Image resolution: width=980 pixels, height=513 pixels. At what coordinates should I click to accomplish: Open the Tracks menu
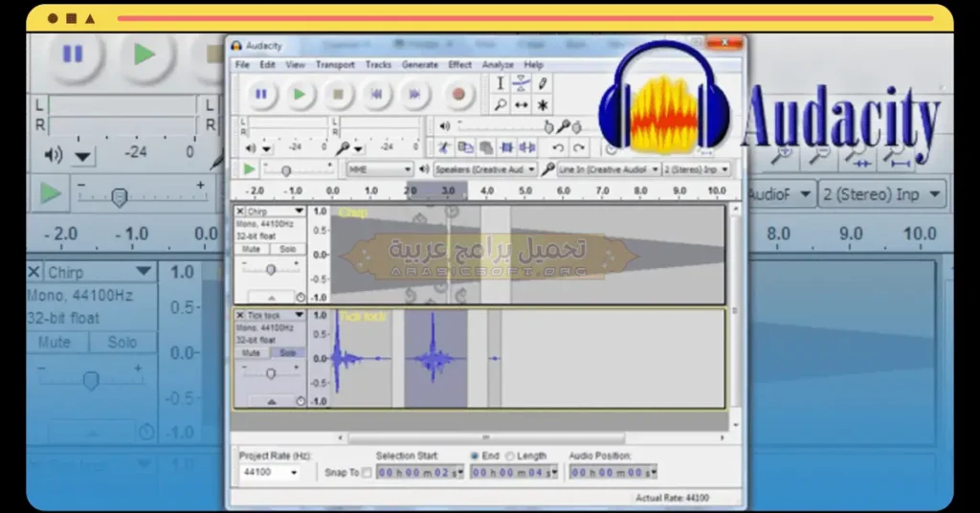[378, 64]
